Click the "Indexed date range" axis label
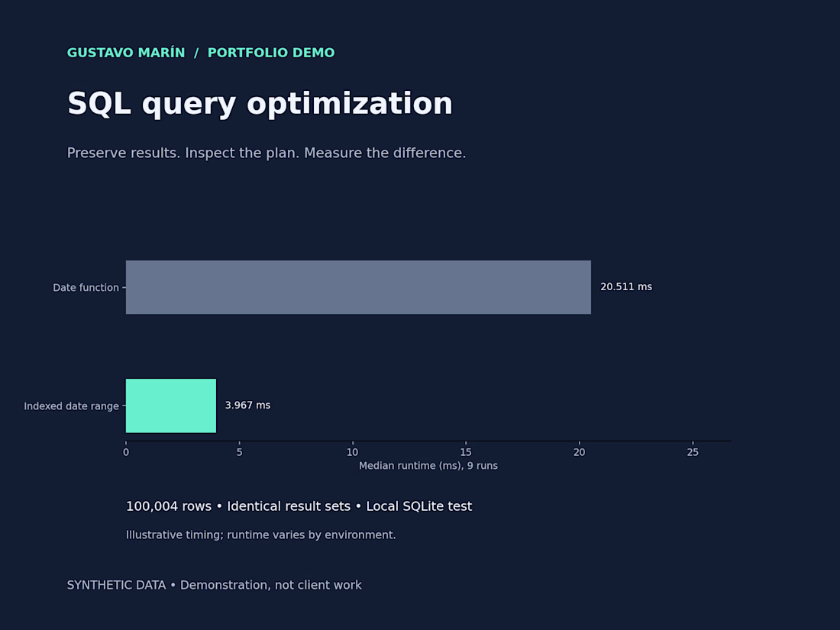The width and height of the screenshot is (840, 630). click(x=71, y=406)
